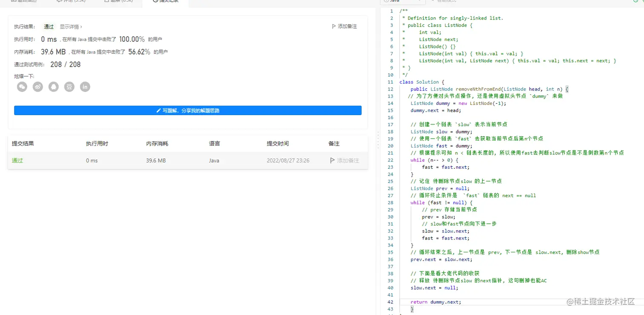Click the 通过 badge next to 执行结果

(x=49, y=26)
